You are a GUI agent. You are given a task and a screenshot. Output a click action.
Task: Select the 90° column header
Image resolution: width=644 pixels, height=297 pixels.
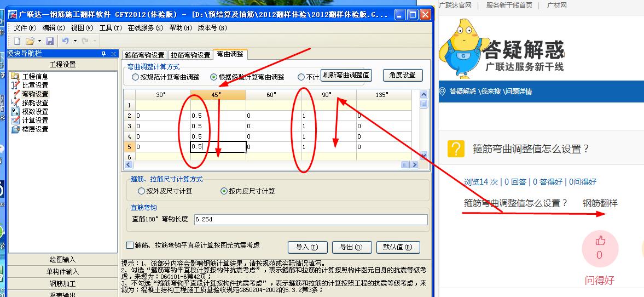coord(328,95)
